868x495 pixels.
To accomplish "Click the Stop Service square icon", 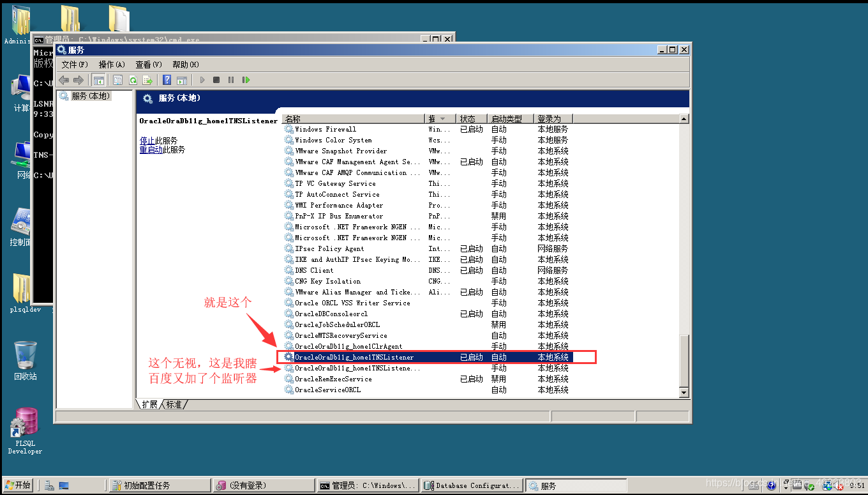I will point(216,80).
